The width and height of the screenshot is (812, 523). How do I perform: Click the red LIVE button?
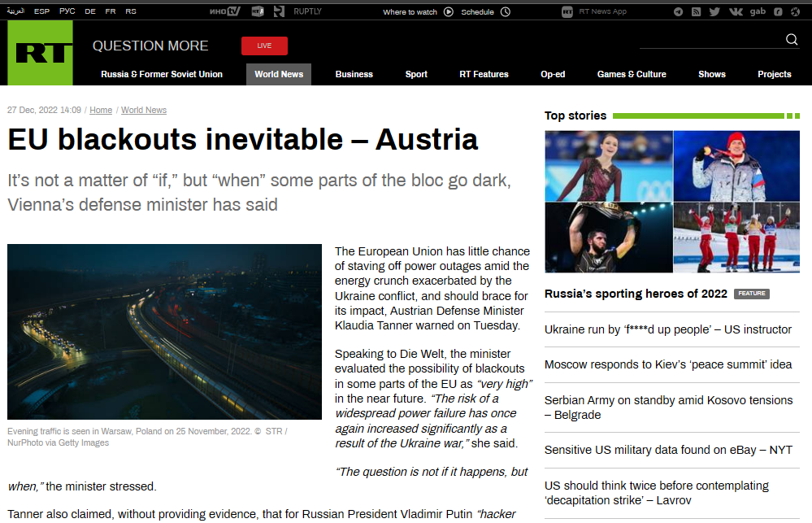(x=264, y=46)
